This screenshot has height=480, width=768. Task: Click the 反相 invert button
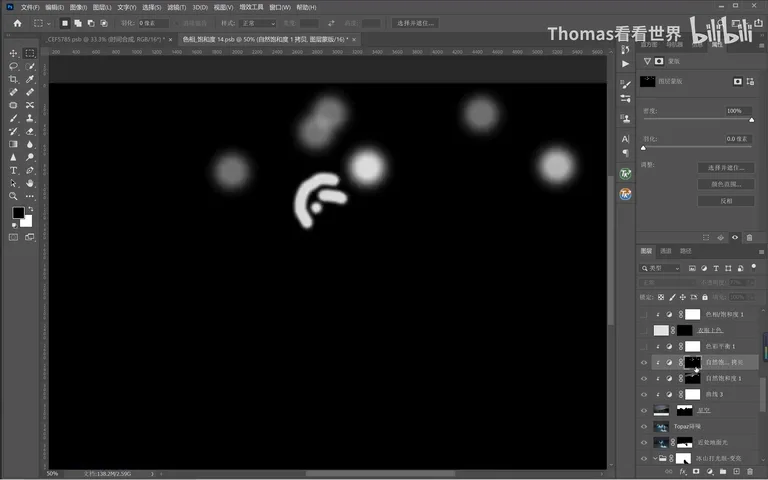click(x=726, y=201)
